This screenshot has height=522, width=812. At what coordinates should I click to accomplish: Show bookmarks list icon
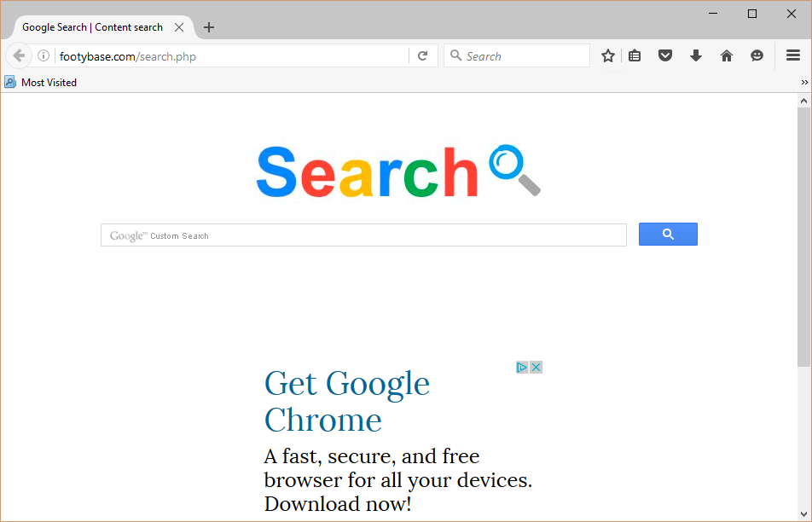pyautogui.click(x=635, y=56)
